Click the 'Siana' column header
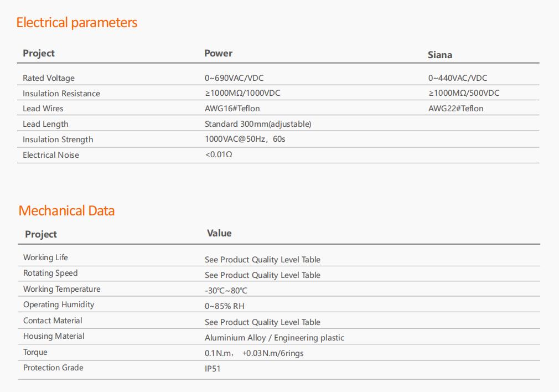The width and height of the screenshot is (559, 392). click(440, 55)
